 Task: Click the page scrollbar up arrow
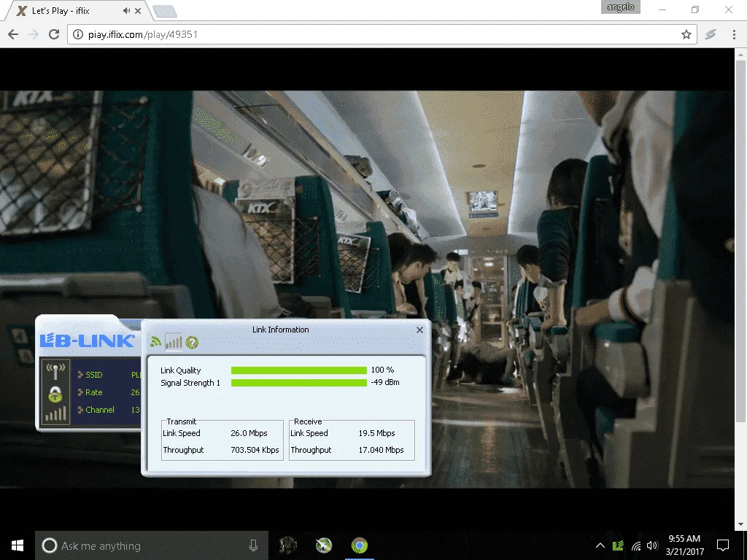[x=740, y=55]
